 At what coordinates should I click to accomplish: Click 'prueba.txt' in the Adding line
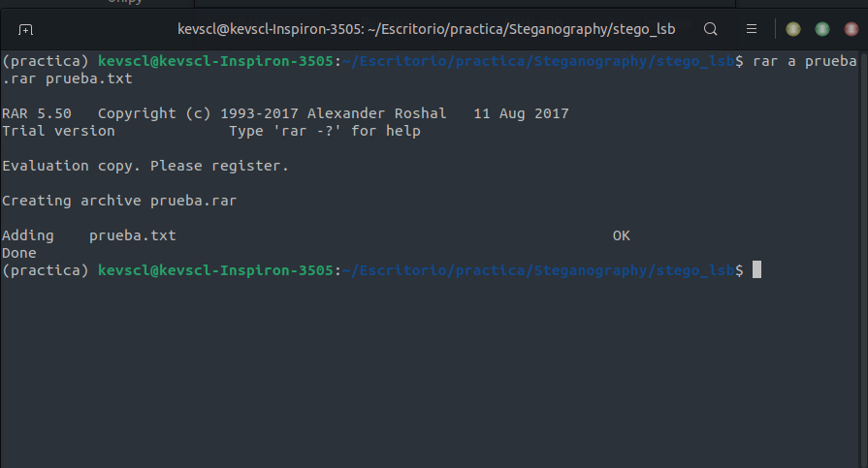132,235
